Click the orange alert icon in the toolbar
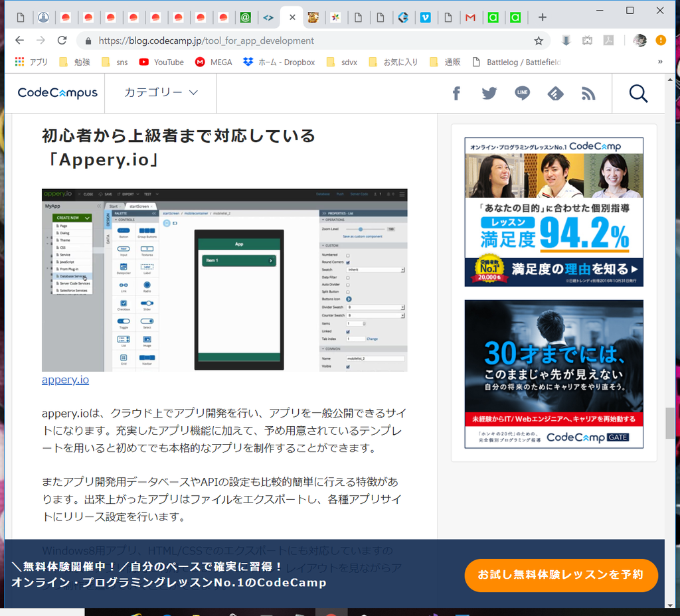 pos(661,40)
